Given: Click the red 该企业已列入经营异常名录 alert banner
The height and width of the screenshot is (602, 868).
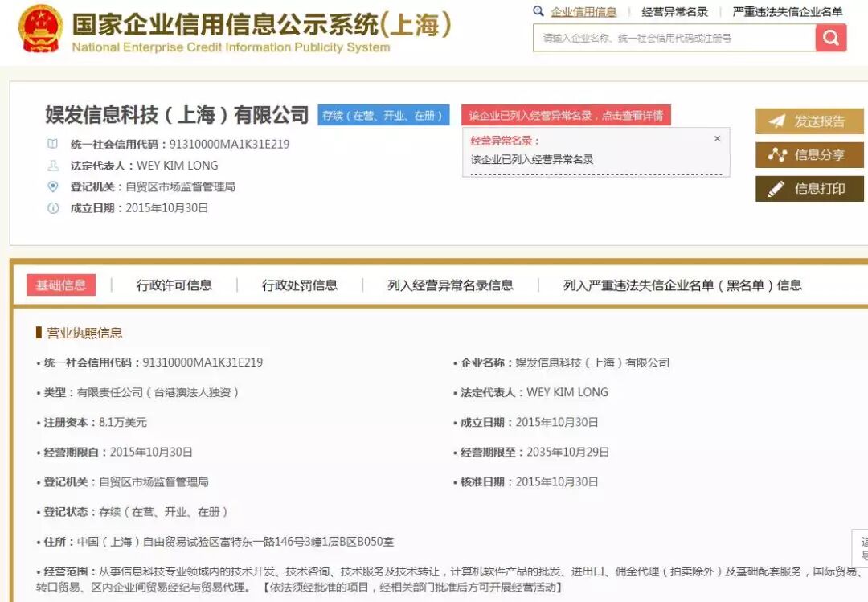Looking at the screenshot, I should tap(566, 115).
